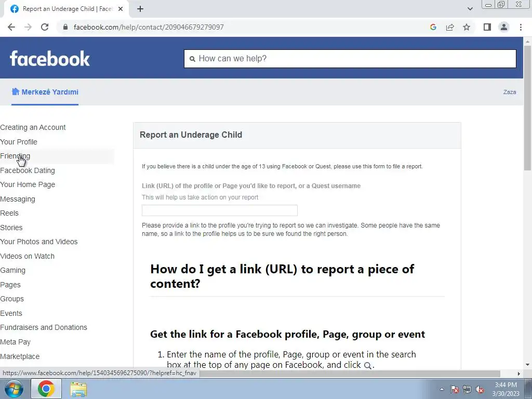532x399 pixels.
Task: Click the horizontal scrollbar thumb
Action: (350, 374)
